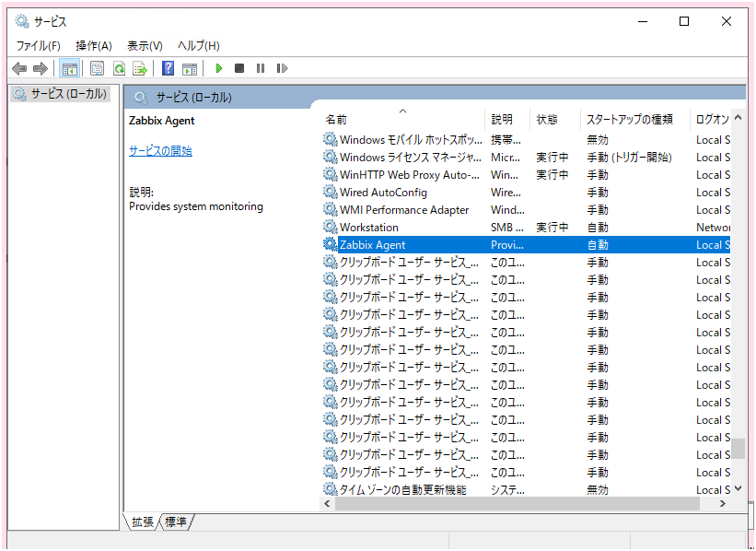Select the Workstation service row
Image resolution: width=756 pixels, height=551 pixels.
[369, 228]
